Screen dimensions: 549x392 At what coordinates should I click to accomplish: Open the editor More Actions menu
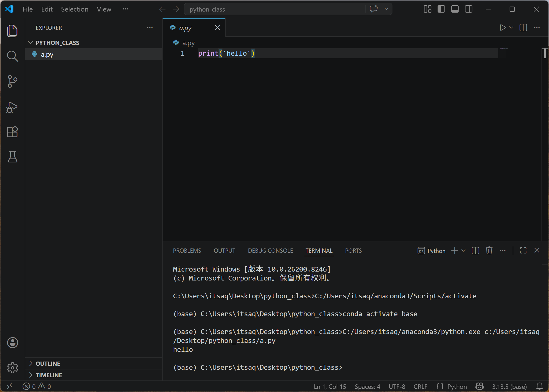pyautogui.click(x=537, y=28)
